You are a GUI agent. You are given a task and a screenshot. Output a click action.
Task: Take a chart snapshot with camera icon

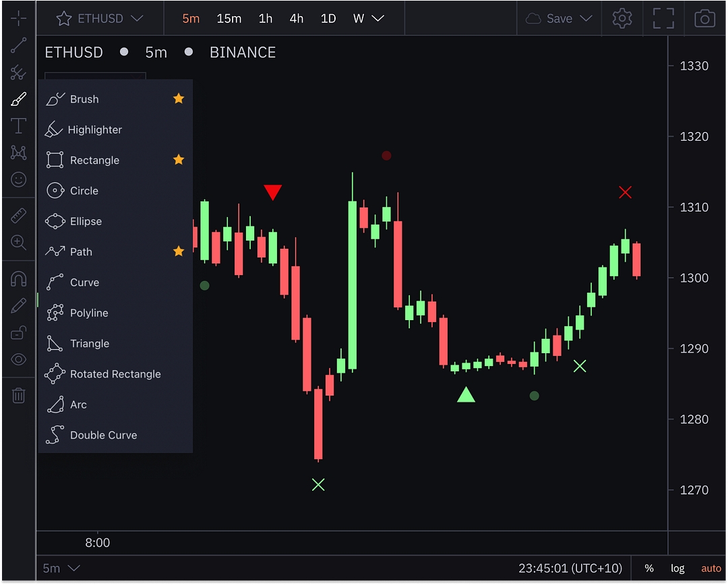704,18
